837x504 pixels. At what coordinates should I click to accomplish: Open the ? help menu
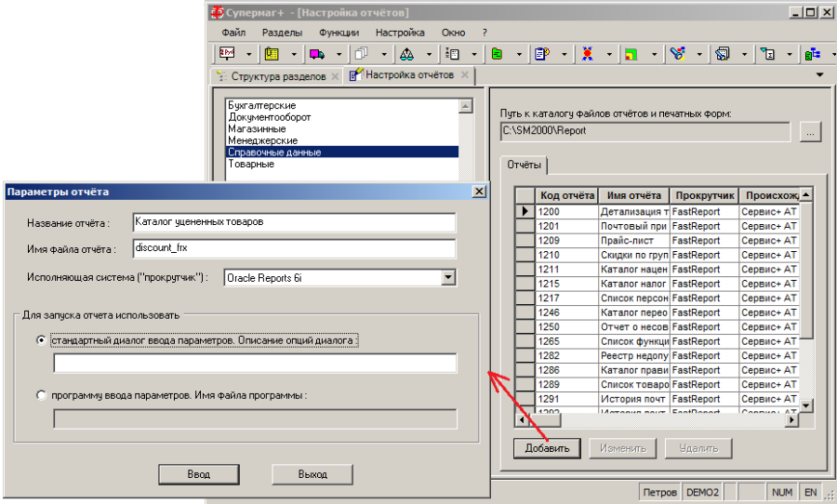(485, 33)
